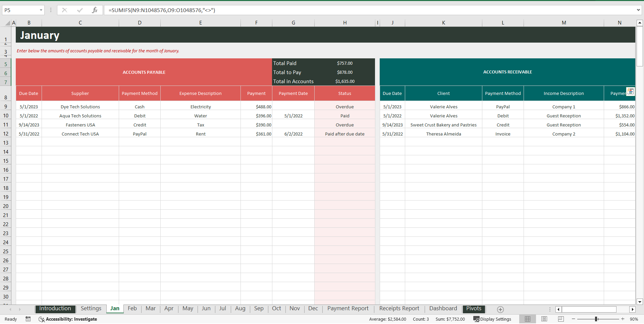Cancel formula entry with the X icon
The height and width of the screenshot is (324, 644).
tap(64, 10)
